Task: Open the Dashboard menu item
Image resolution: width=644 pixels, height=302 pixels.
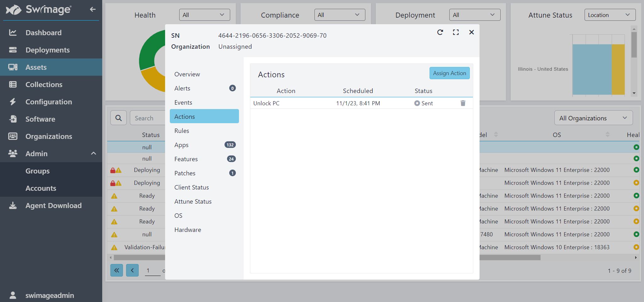Action: pos(51,32)
